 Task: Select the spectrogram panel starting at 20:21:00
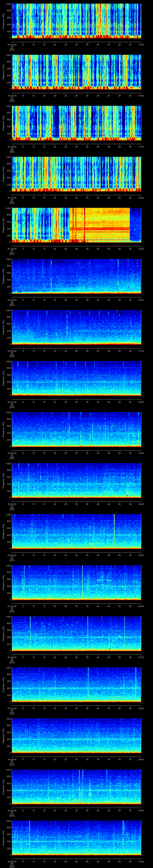77,378
